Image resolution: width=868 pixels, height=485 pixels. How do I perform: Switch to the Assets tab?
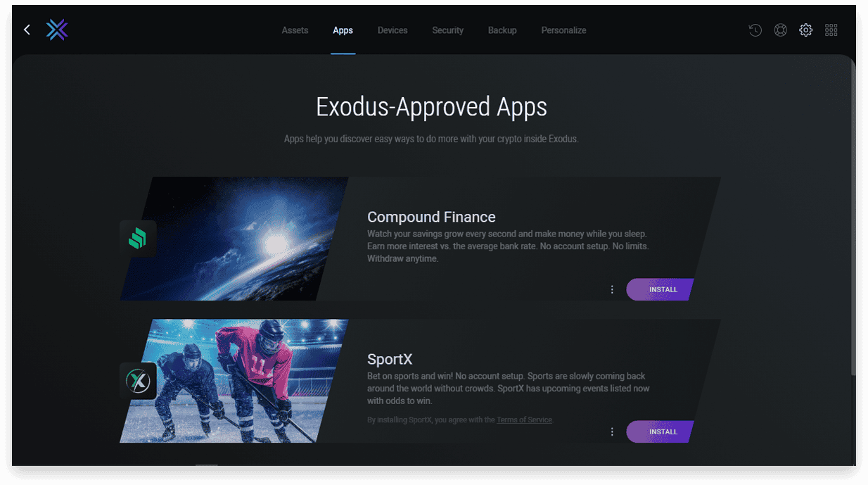295,30
